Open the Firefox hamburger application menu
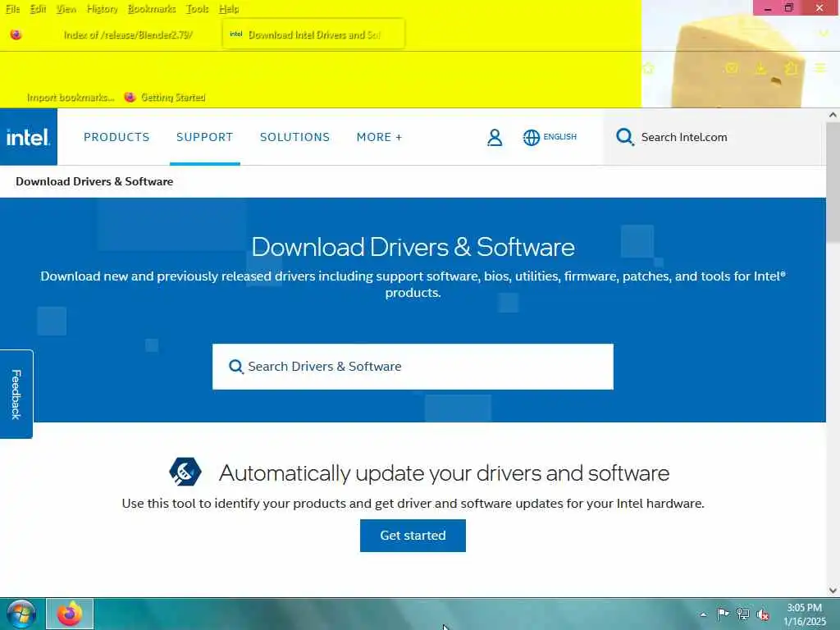Viewport: 840px width, 630px height. coord(820,68)
